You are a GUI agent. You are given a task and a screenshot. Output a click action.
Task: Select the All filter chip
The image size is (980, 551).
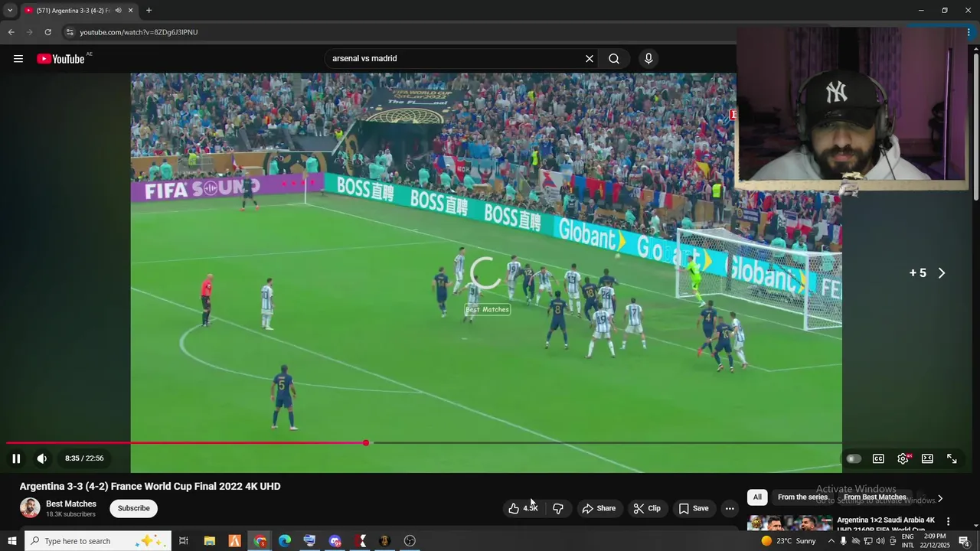click(757, 497)
